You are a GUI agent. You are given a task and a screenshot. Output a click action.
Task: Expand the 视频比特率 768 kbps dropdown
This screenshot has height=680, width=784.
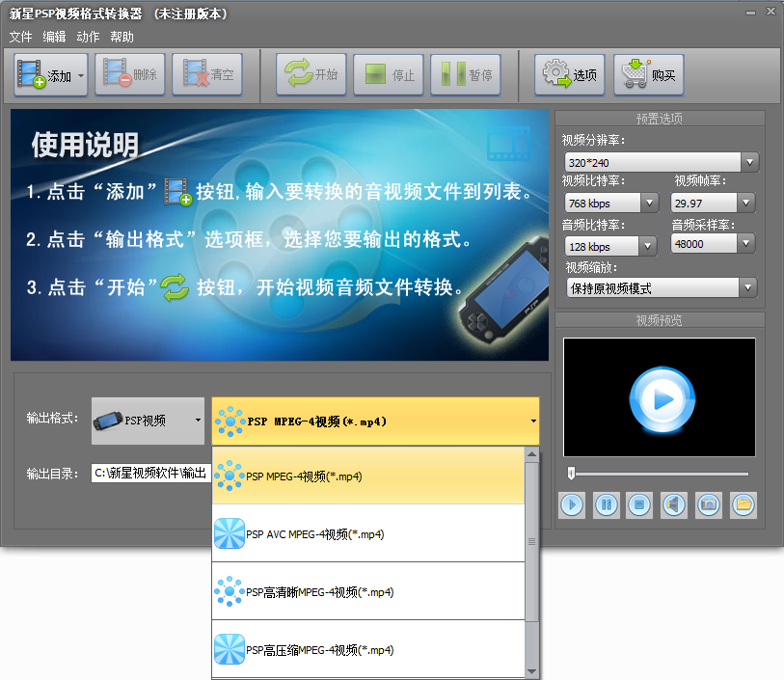pyautogui.click(x=650, y=203)
